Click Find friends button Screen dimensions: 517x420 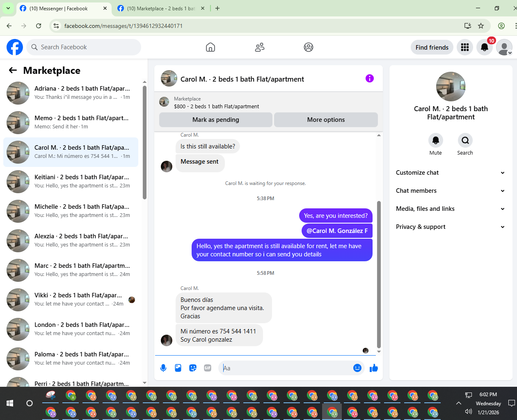click(x=432, y=48)
